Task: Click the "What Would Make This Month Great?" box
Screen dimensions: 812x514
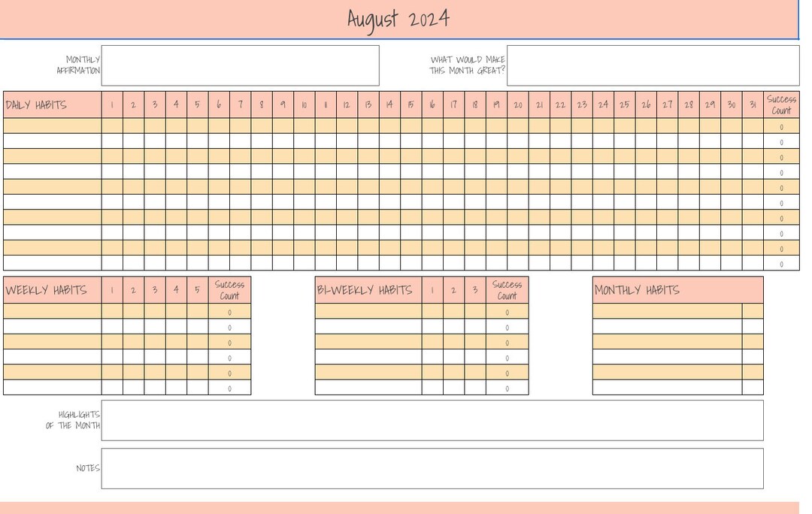Action: pos(654,65)
